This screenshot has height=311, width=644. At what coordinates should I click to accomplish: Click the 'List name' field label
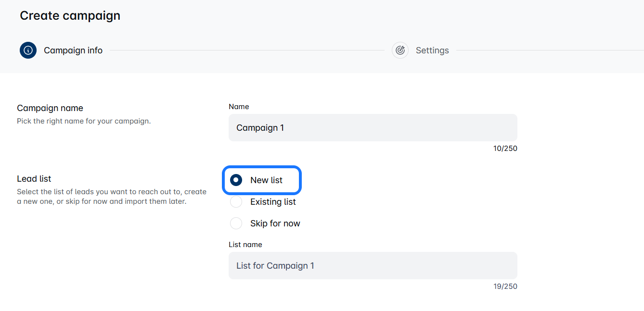click(x=245, y=245)
